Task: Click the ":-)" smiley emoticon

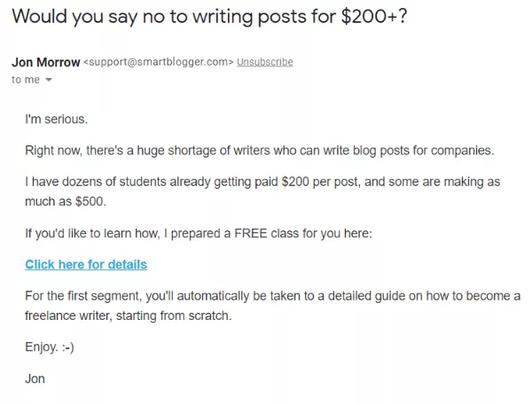Action: click(x=67, y=347)
